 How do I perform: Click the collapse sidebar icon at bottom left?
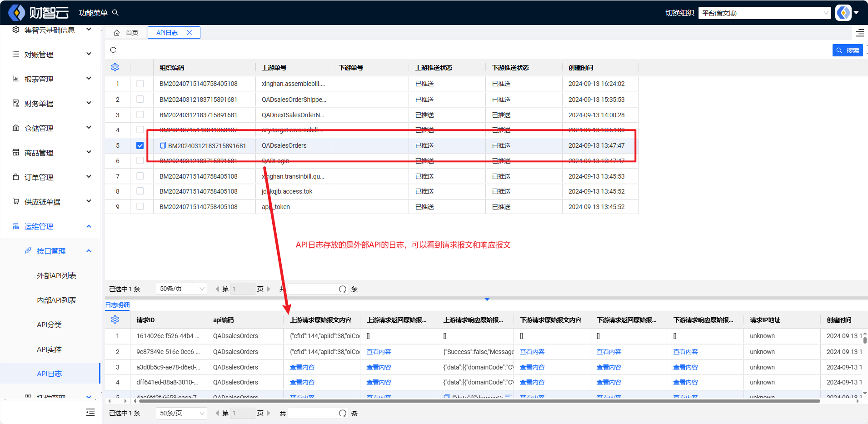pos(90,412)
